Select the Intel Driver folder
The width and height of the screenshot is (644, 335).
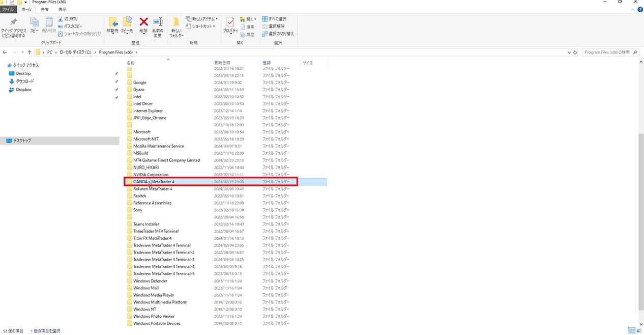click(143, 104)
